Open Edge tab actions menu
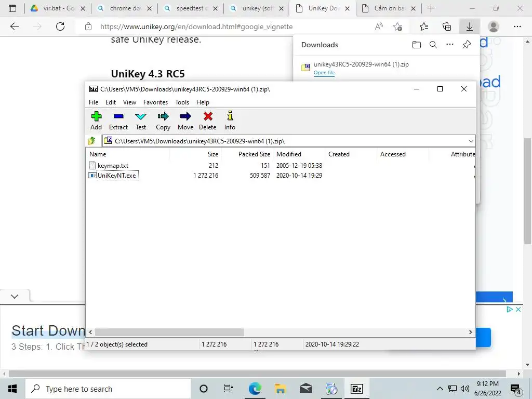Screen dimensions: 532x399 tap(12, 8)
